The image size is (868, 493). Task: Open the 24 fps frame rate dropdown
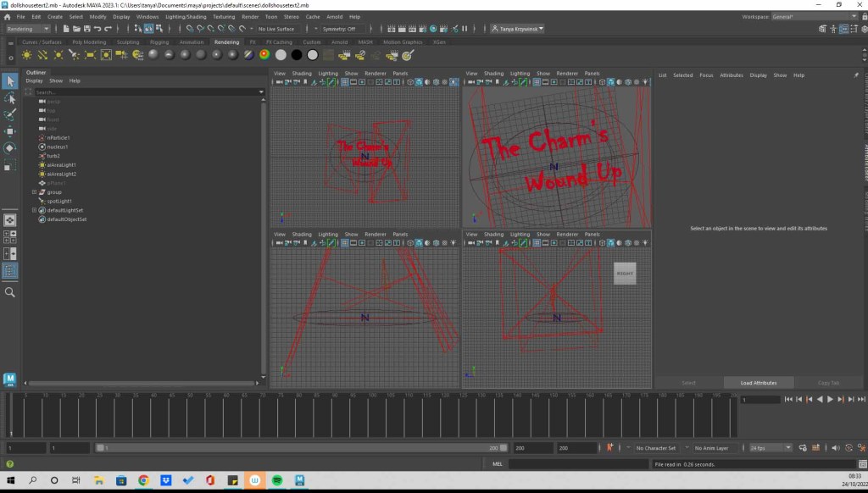coord(771,448)
